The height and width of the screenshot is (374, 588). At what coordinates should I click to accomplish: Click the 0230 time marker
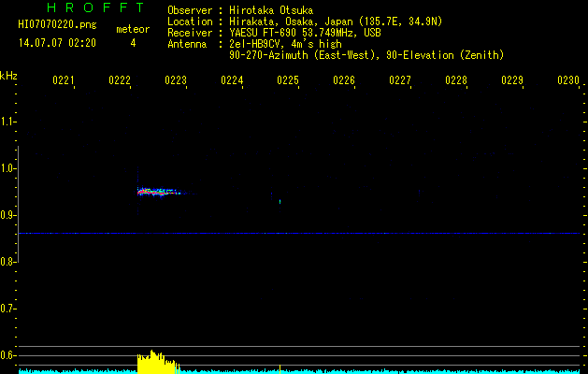coord(568,80)
